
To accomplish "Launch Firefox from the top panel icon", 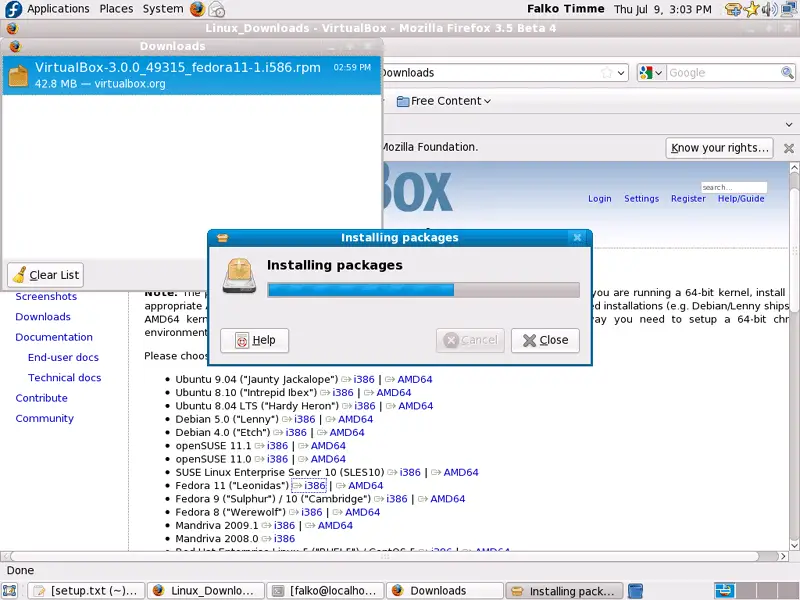I will pyautogui.click(x=197, y=9).
